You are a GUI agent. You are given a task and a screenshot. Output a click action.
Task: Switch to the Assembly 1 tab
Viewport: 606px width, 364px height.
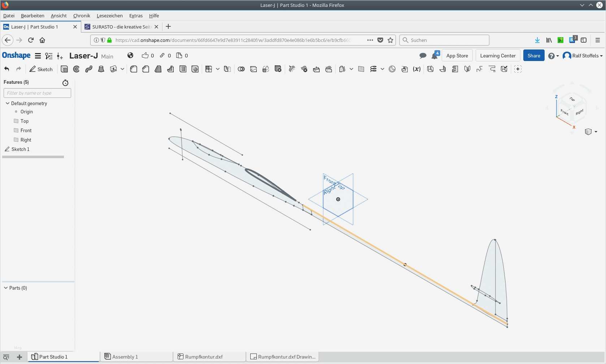[125, 357]
